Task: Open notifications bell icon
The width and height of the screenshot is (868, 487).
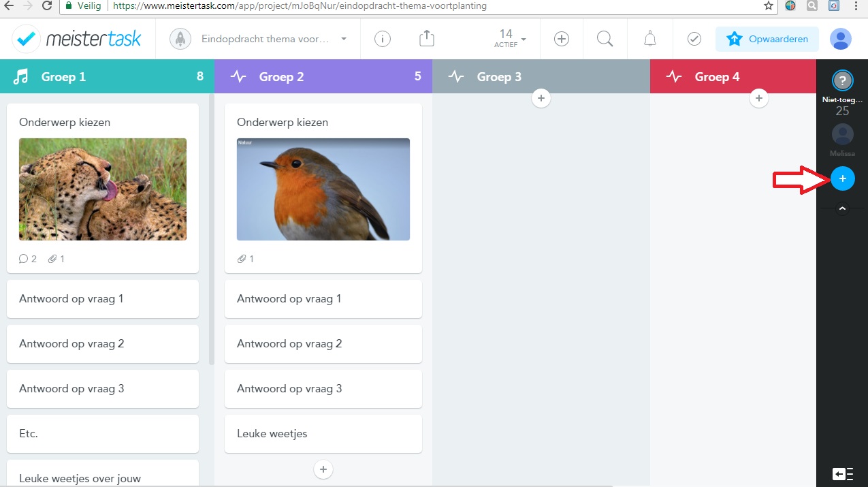Action: point(650,39)
